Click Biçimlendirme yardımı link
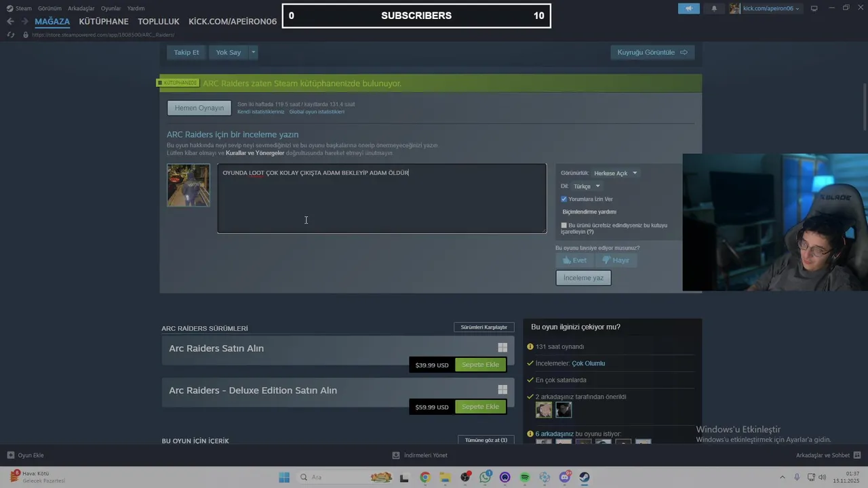 coord(589,212)
